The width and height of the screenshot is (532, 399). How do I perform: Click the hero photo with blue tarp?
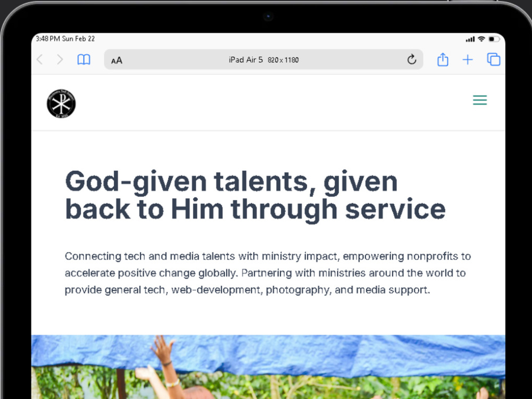click(268, 367)
